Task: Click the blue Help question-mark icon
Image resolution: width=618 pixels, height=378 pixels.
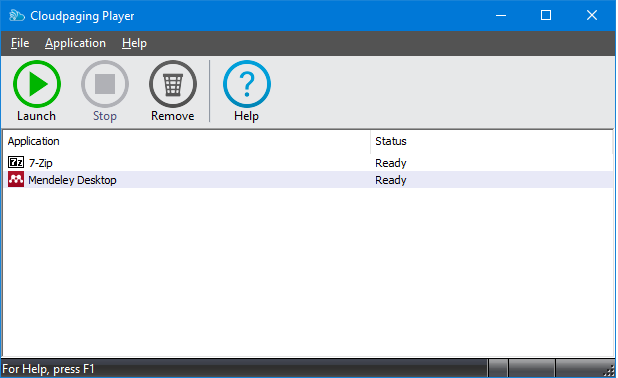Action: 247,84
